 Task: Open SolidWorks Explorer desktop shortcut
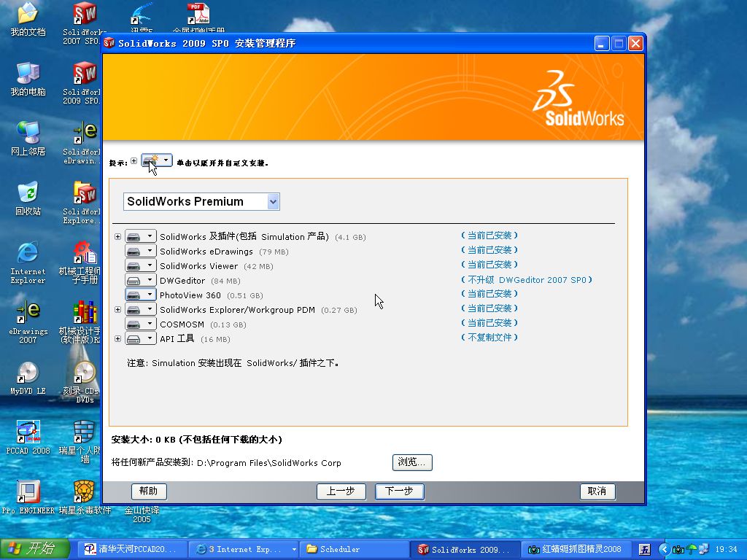coord(83,203)
